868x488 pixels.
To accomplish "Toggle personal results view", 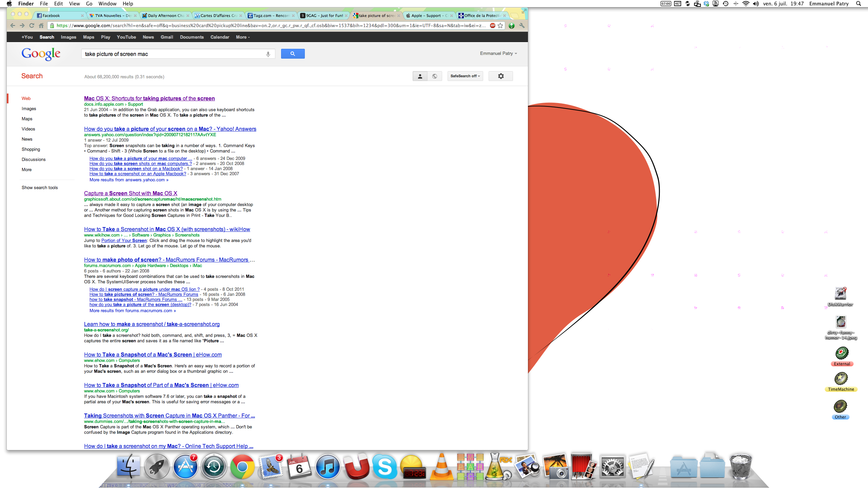I will coord(420,76).
